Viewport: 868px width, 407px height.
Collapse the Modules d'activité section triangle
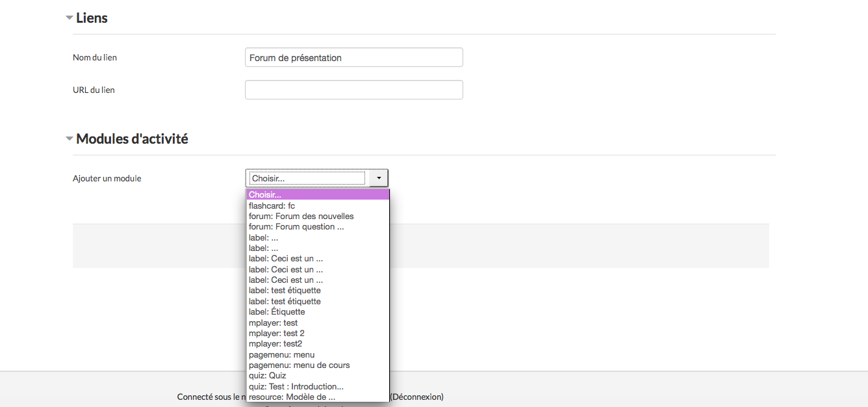coord(69,138)
